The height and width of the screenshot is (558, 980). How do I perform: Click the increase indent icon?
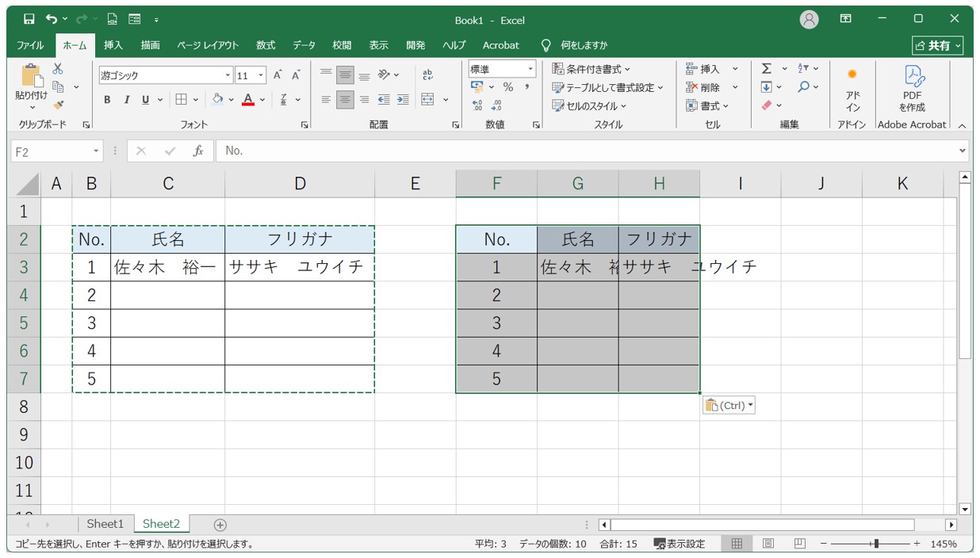click(403, 100)
